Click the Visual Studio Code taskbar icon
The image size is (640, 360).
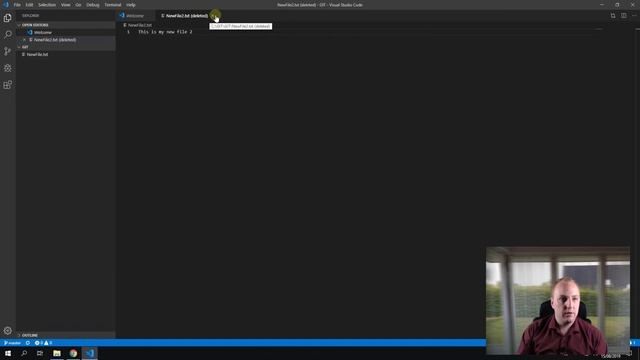click(90, 353)
